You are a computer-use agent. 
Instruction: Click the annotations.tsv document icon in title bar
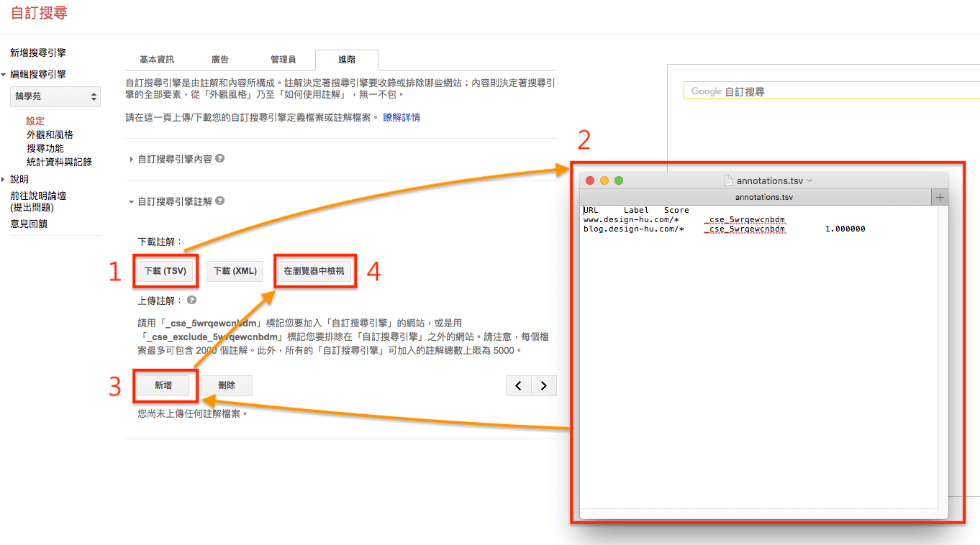click(727, 180)
